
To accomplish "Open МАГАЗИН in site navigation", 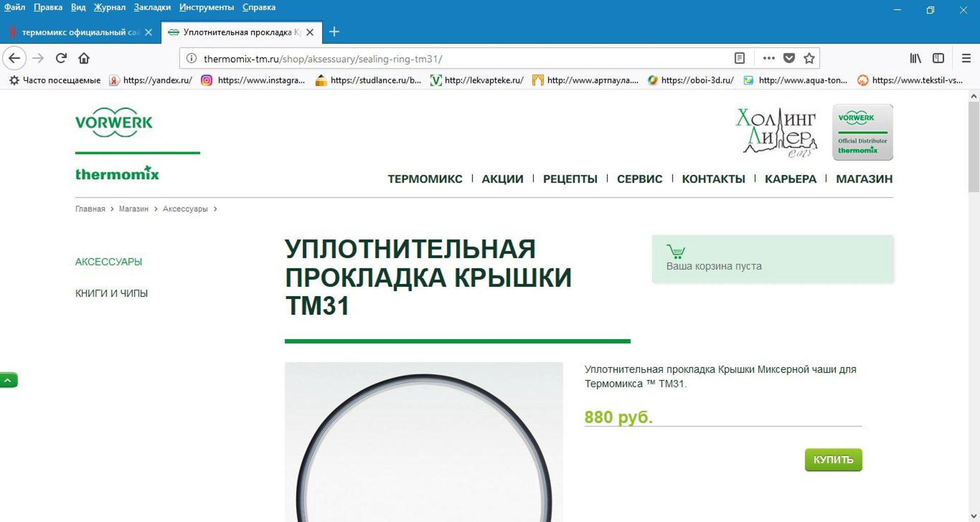I will click(x=864, y=179).
